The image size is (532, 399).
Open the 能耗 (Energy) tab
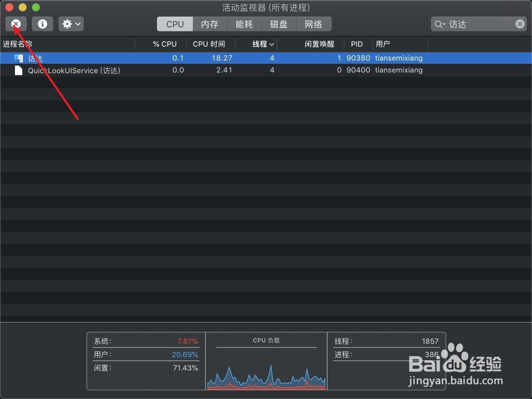point(244,23)
